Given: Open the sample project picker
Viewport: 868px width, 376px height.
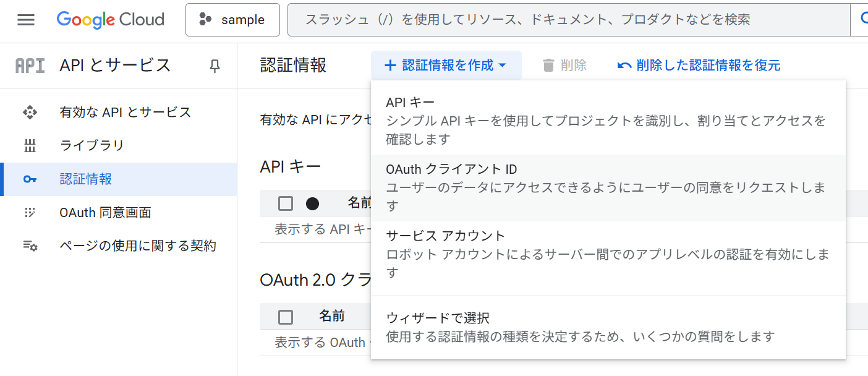Looking at the screenshot, I should pyautogui.click(x=232, y=19).
